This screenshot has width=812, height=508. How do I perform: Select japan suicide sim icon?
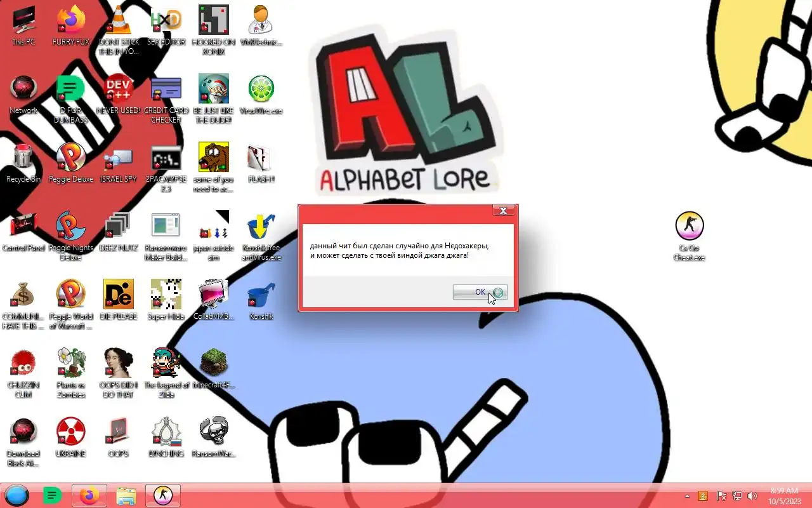(214, 236)
